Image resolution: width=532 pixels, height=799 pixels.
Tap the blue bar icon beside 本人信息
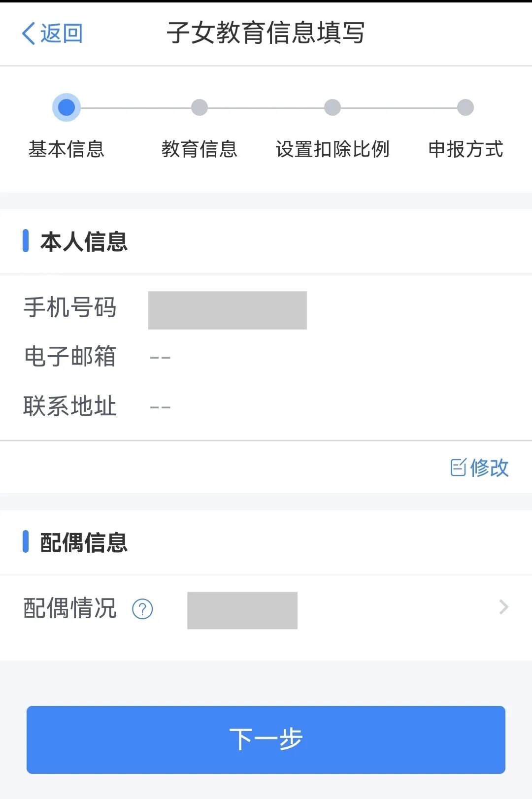coord(27,241)
